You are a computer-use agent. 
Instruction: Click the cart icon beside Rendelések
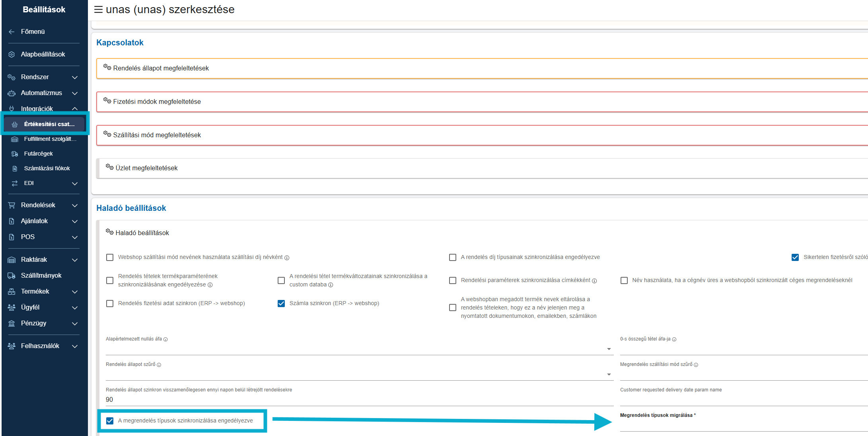tap(12, 205)
